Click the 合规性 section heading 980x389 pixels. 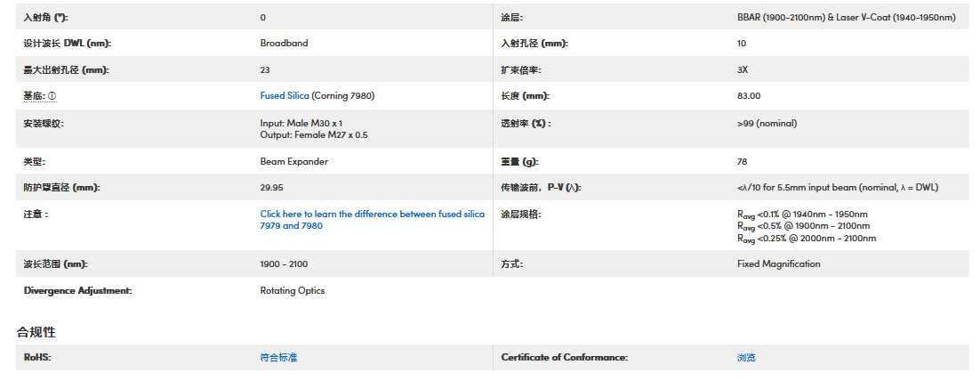[36, 332]
